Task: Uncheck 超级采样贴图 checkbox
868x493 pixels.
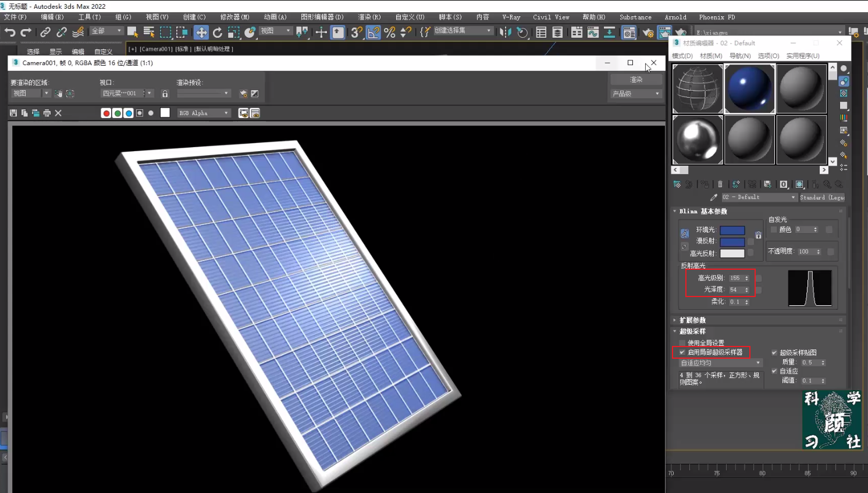Action: 774,352
